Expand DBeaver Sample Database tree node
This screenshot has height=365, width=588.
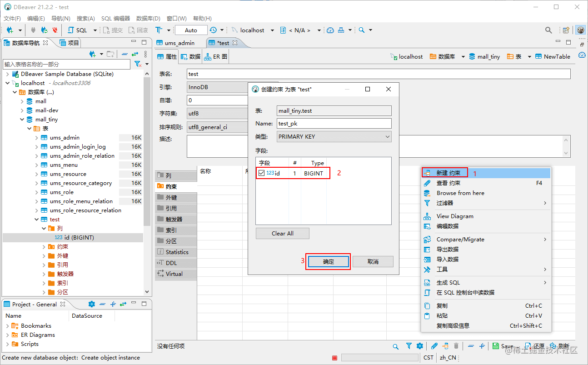(x=8, y=74)
